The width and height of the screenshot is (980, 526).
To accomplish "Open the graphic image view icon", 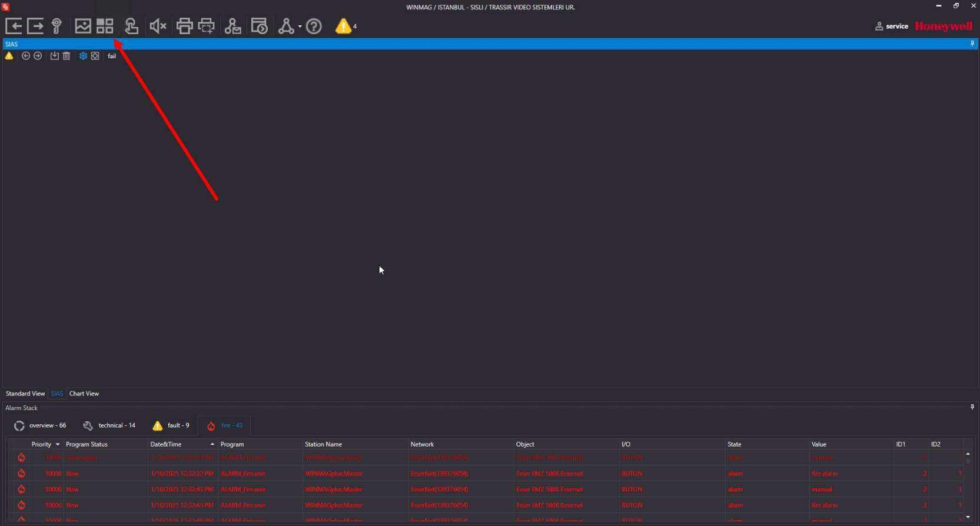I will pyautogui.click(x=83, y=26).
